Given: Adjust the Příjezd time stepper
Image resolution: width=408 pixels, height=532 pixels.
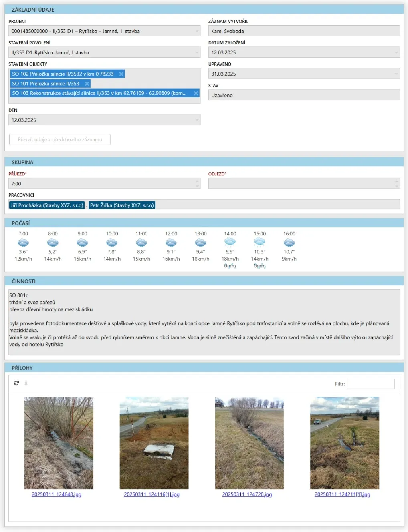Looking at the screenshot, I should tap(197, 183).
